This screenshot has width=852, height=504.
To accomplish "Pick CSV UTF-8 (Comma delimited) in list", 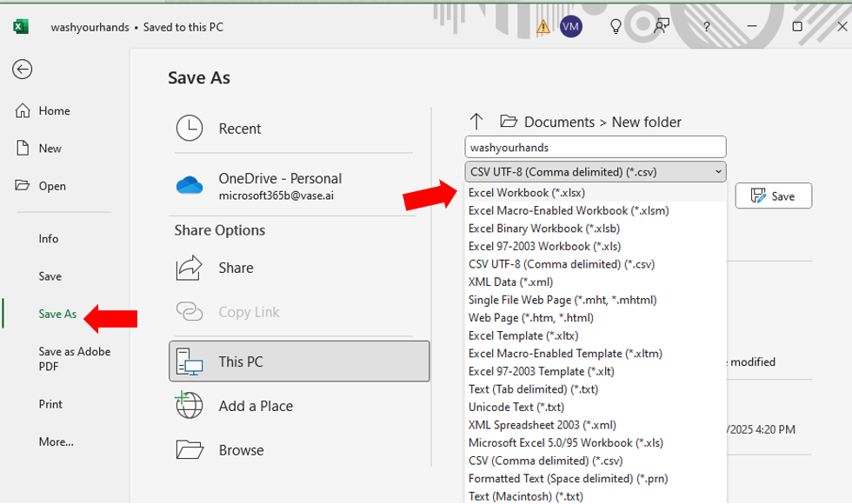I will (x=596, y=264).
